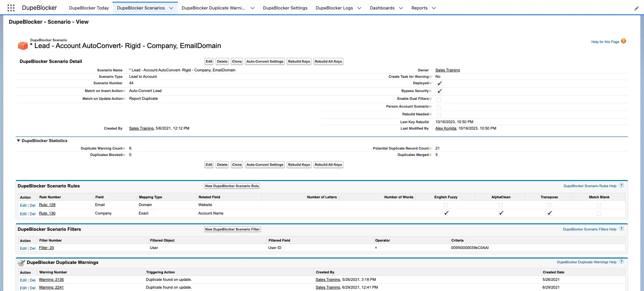
Task: Click New DupeBlocker Scenario Rule button
Action: pyautogui.click(x=232, y=186)
